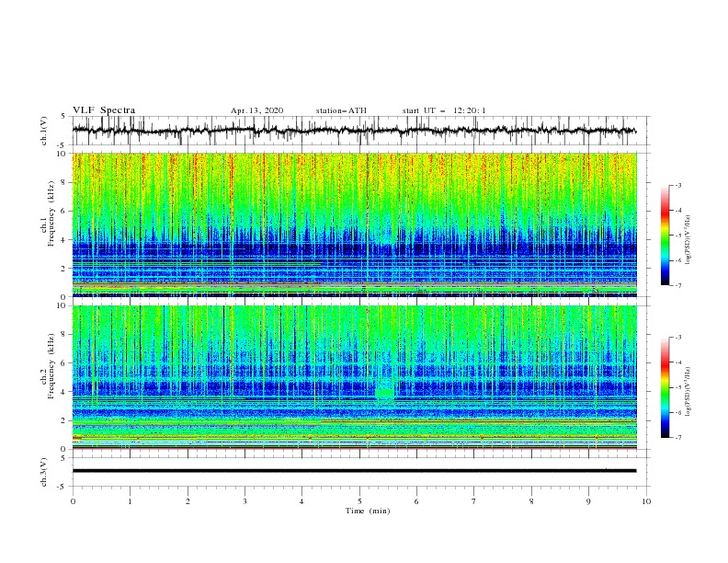728x563 pixels.
Task: Click the "VLF Spectra" plot title
Action: click(104, 110)
